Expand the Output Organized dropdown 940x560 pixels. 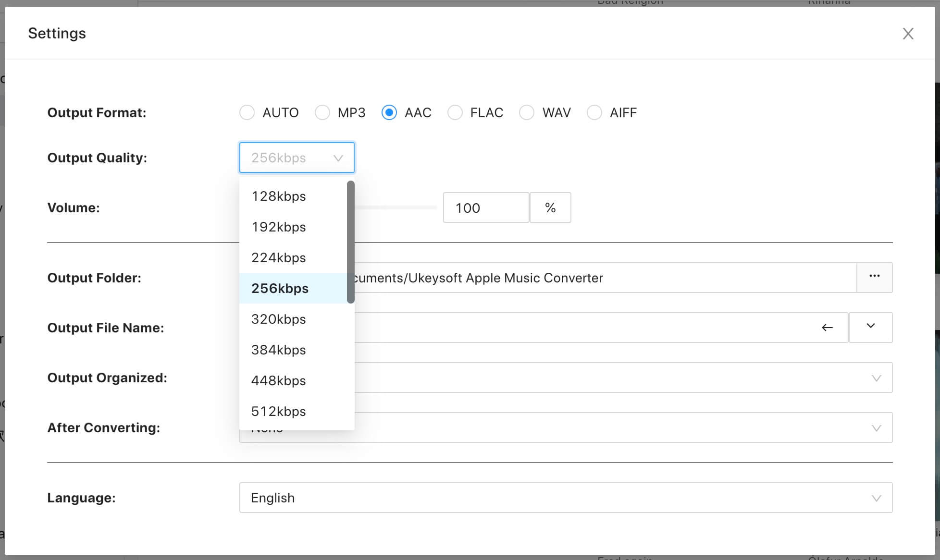pos(875,378)
